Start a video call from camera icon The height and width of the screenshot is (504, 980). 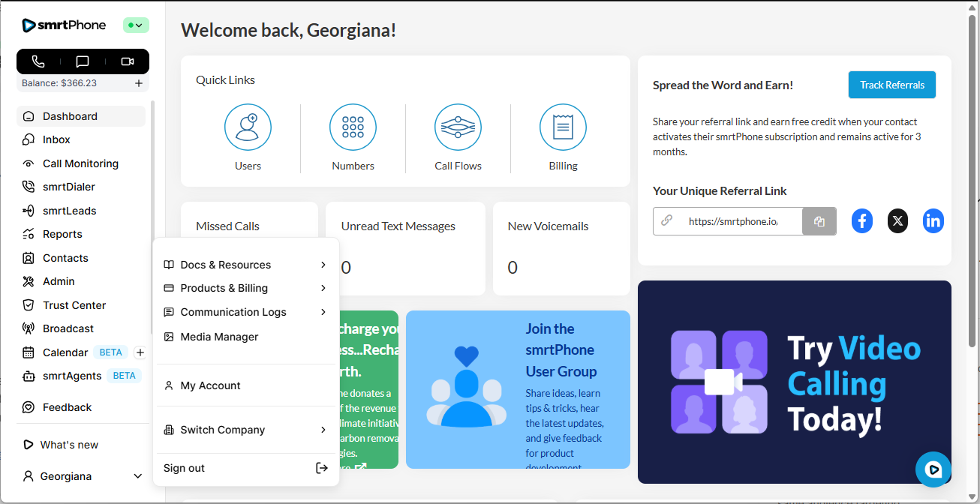(127, 61)
